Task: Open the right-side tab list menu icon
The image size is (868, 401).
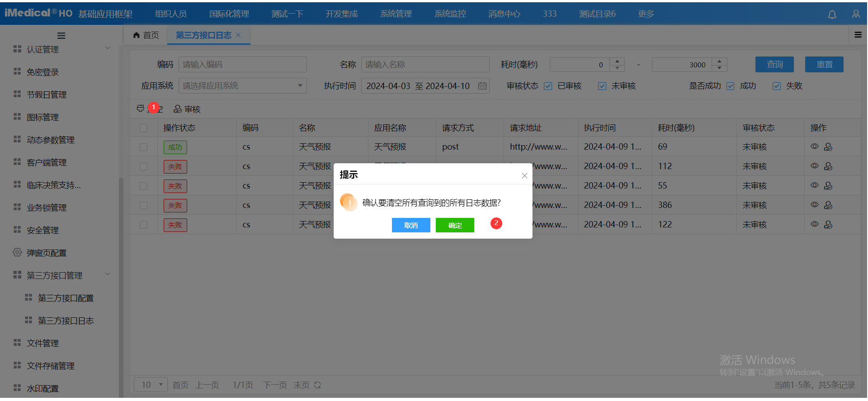Action: (858, 35)
